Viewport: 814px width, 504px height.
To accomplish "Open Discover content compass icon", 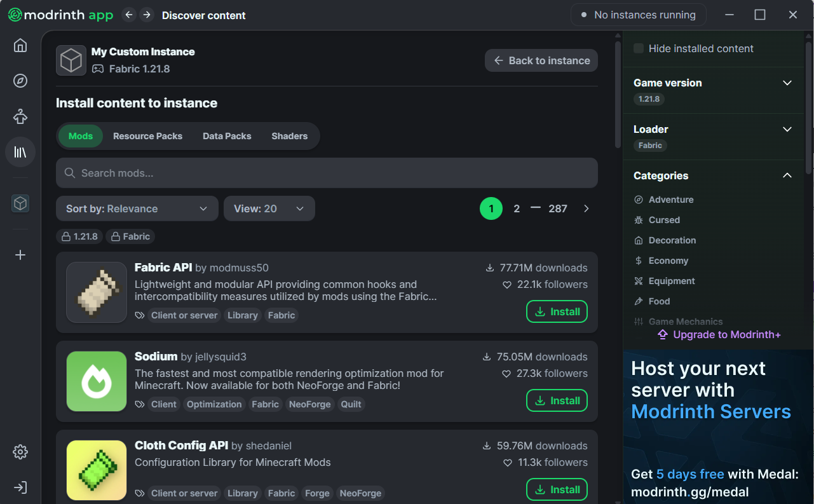I will (20, 81).
